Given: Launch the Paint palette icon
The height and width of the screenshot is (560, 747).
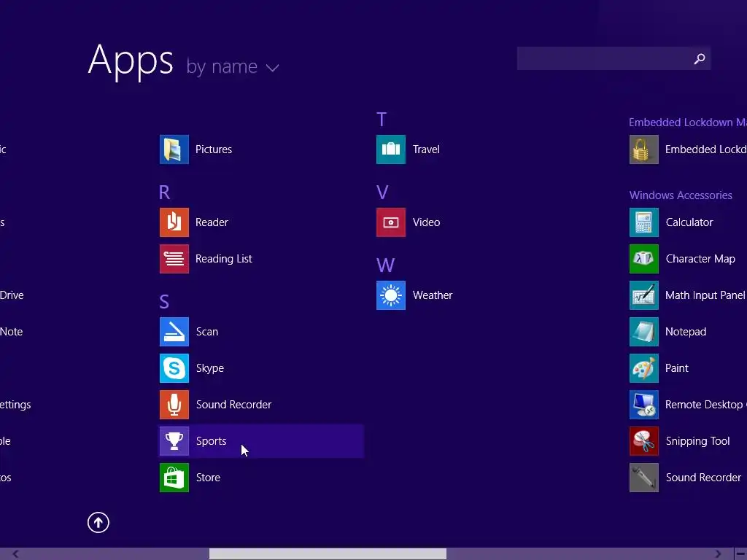Looking at the screenshot, I should point(643,368).
